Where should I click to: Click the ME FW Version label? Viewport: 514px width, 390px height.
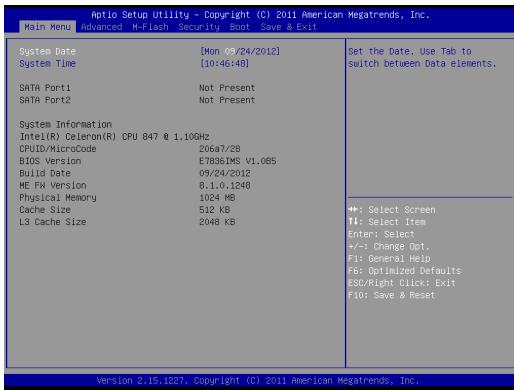53,185
